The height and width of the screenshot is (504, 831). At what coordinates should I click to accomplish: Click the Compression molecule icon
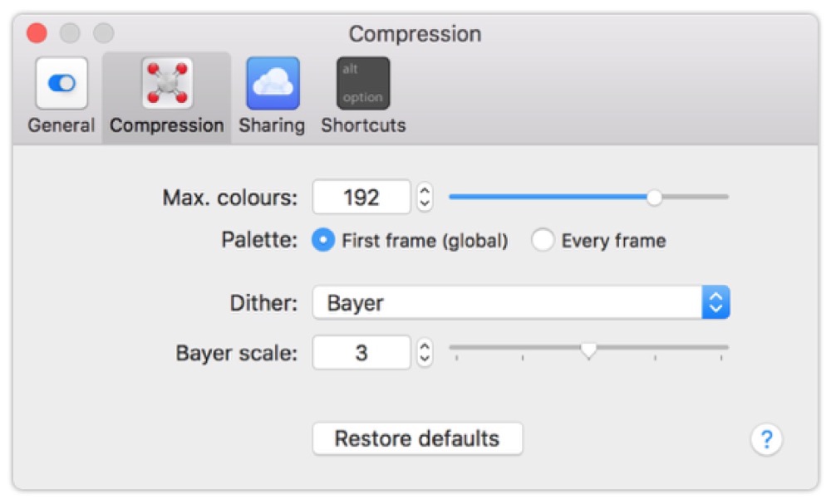[167, 83]
